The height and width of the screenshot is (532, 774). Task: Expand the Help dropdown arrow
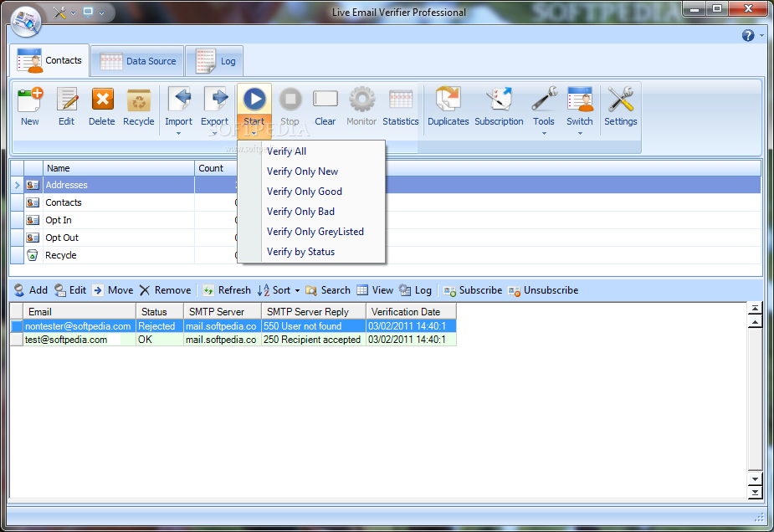761,35
